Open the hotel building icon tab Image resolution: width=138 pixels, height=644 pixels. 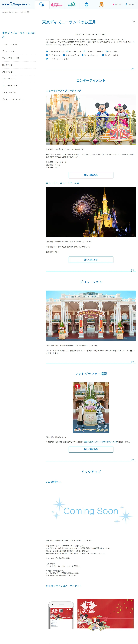click(86, 5)
